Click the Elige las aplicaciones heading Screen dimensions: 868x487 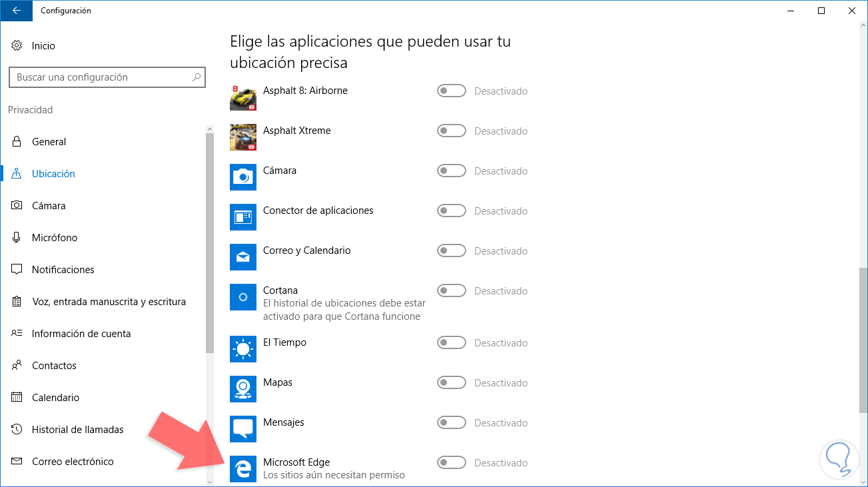coord(370,52)
